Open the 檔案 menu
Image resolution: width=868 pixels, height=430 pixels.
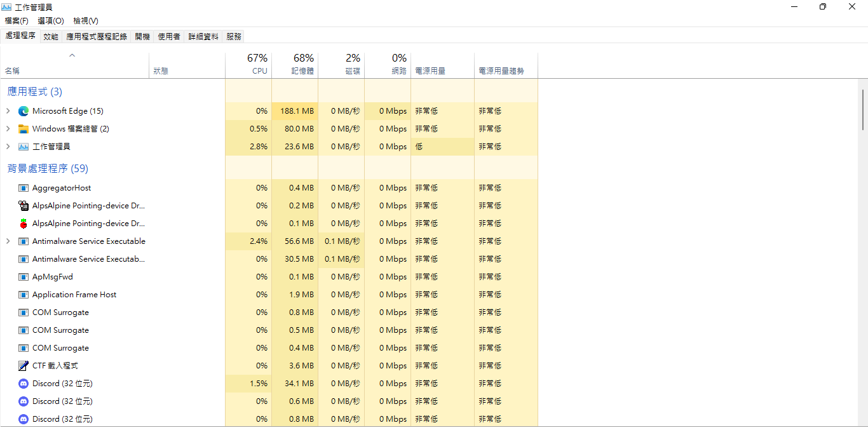(16, 21)
